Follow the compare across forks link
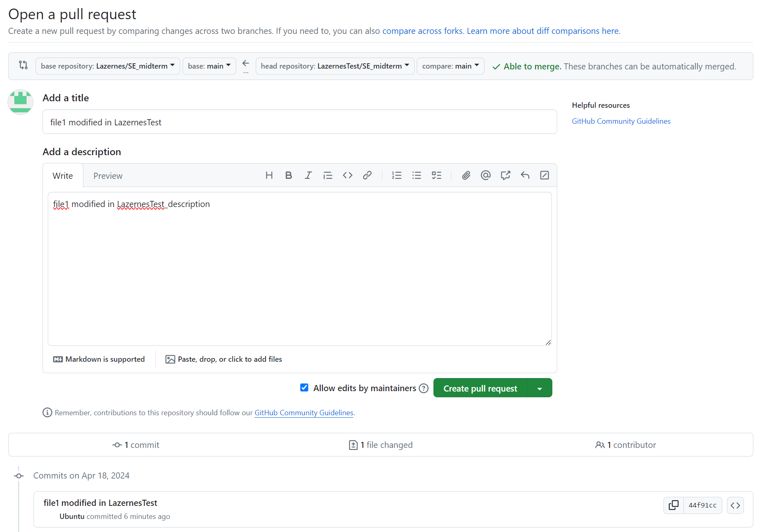This screenshot has width=766, height=532. 422,31
